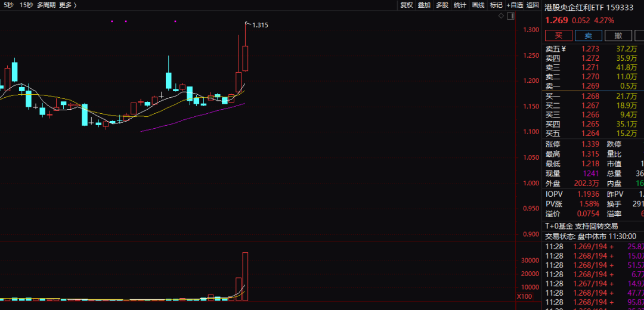Select the 卖一 ask price 1.269
The image size is (644, 310).
click(x=590, y=86)
